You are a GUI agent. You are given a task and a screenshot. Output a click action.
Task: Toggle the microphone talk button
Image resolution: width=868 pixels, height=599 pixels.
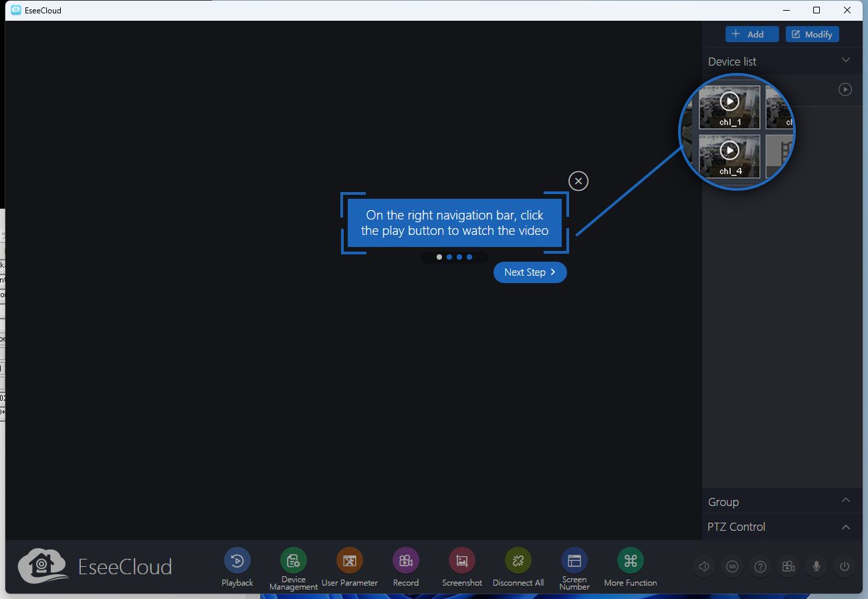817,567
